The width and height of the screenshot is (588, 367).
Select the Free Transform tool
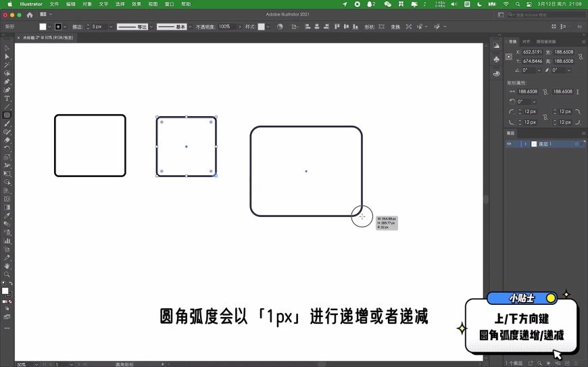(7, 174)
